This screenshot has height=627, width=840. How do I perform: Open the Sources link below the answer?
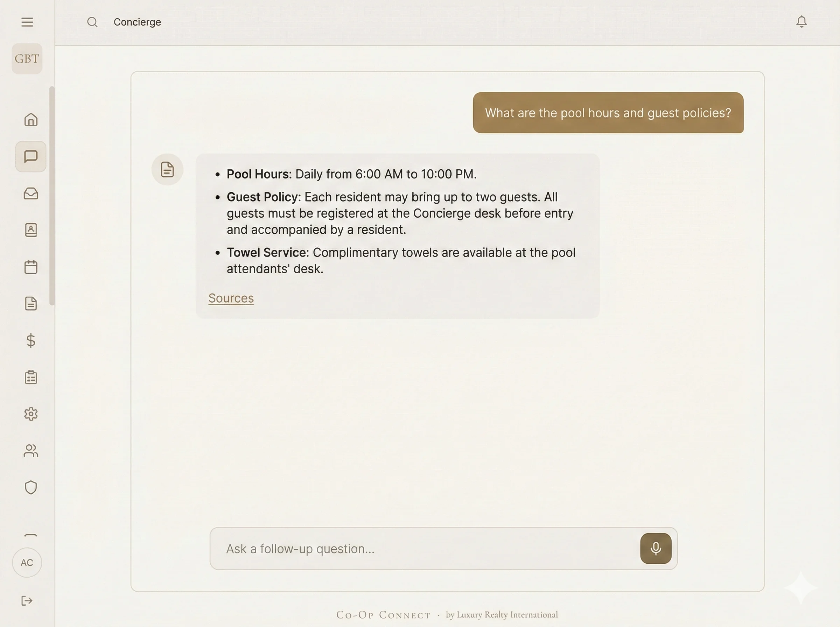(231, 298)
